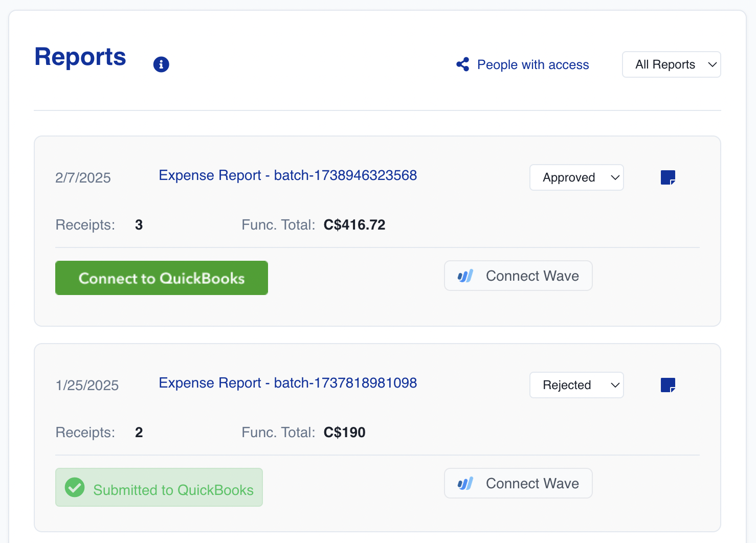Open the People with access link
This screenshot has height=543, width=756.
tap(533, 65)
